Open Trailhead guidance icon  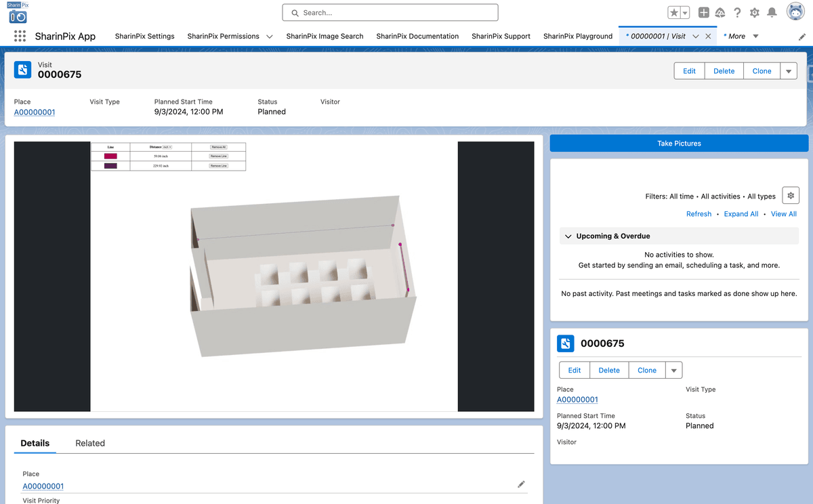[x=720, y=13]
